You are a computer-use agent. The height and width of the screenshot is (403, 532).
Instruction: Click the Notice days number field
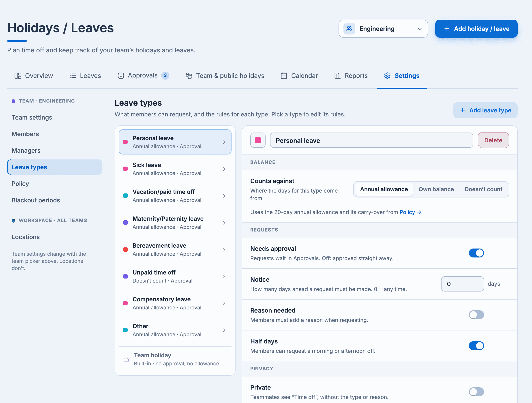tap(462, 284)
